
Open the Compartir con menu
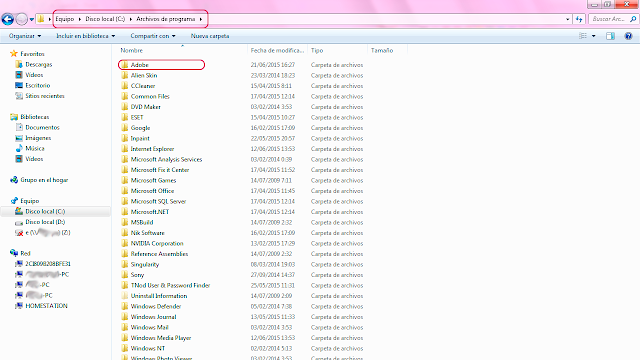coord(153,36)
